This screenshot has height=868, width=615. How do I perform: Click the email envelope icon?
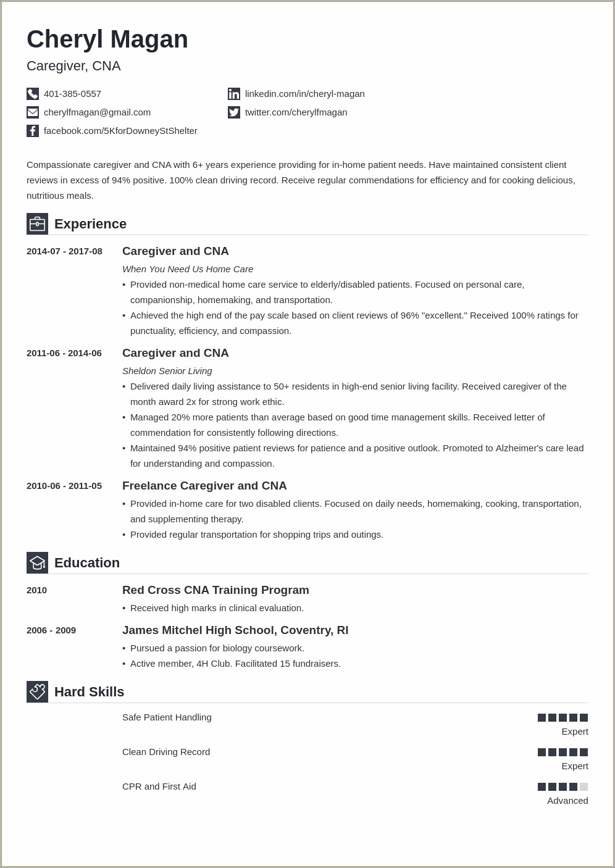(33, 112)
